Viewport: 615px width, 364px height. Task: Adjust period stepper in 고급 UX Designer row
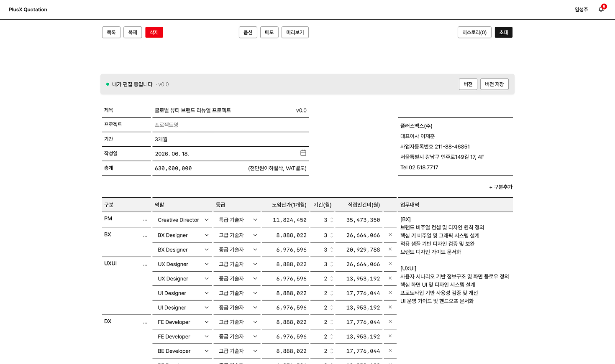tap(332, 264)
